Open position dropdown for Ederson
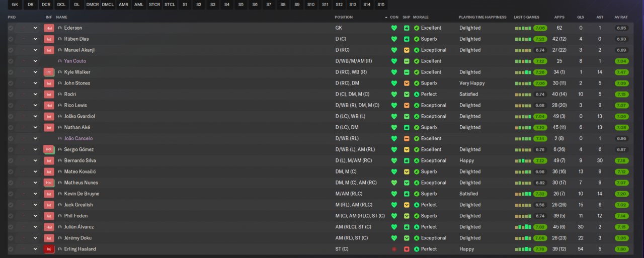Image resolution: width=644 pixels, height=258 pixels. coord(35,28)
